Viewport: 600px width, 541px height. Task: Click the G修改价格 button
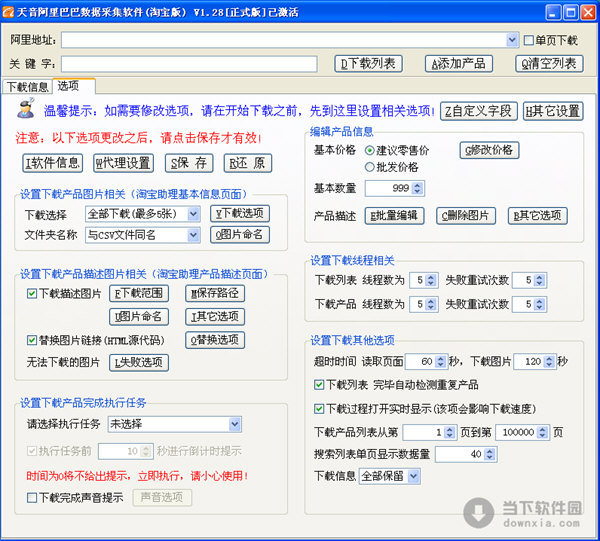pos(489,150)
